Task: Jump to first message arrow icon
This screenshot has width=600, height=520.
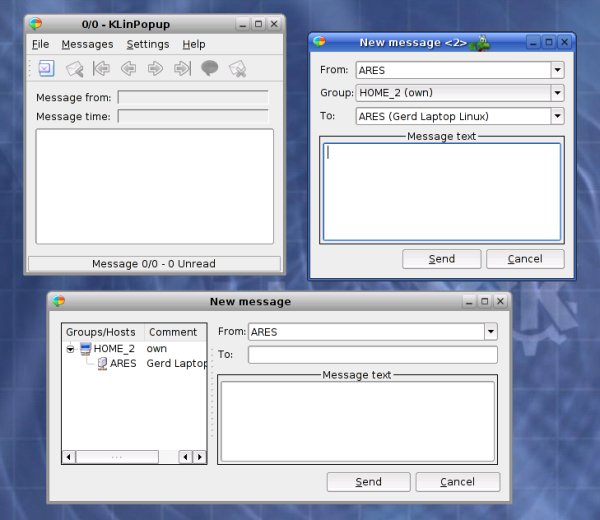Action: [101, 69]
